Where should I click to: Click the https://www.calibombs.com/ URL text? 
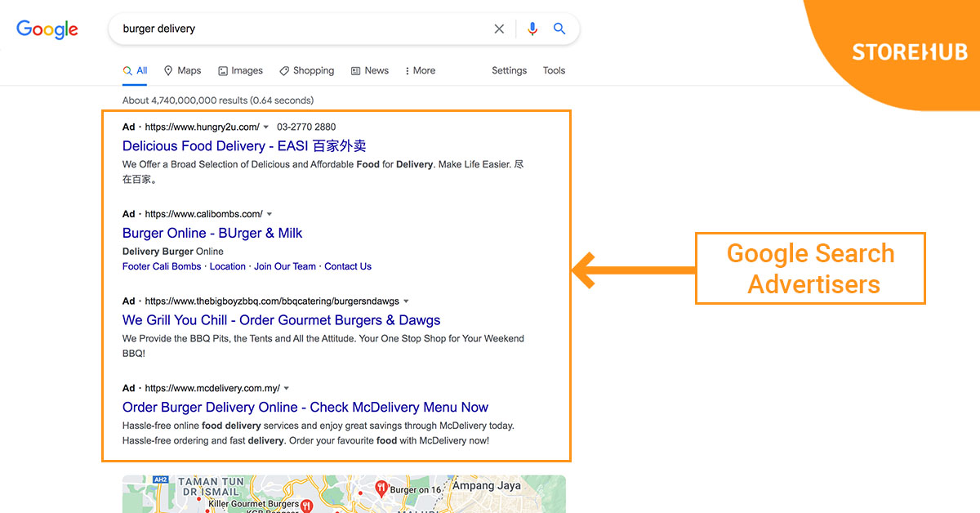coord(203,215)
